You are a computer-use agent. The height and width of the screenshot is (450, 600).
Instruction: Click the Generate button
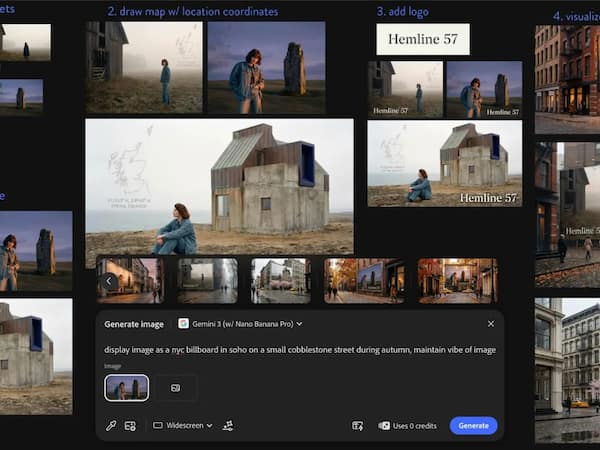[x=473, y=426]
